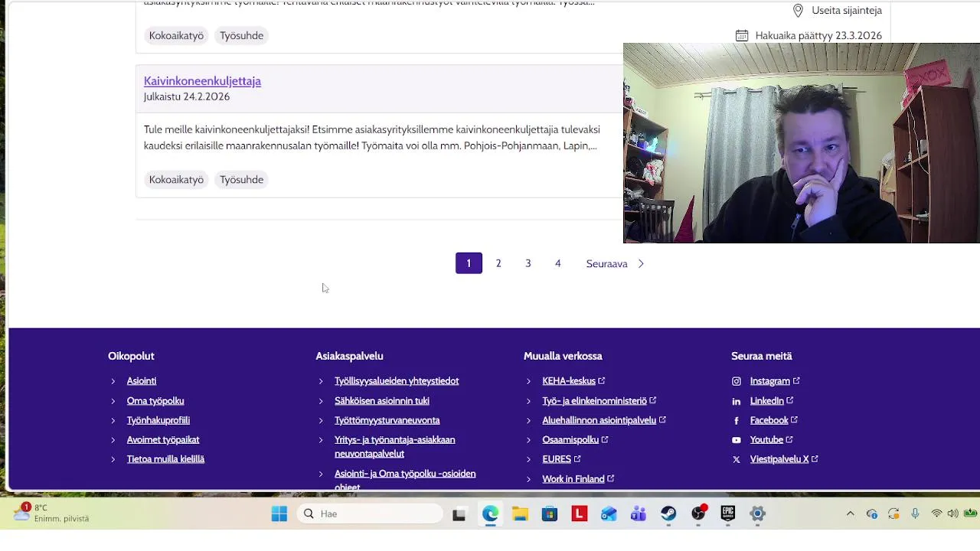Open Microsoft Teams from the taskbar
This screenshot has width=980, height=551.
tap(639, 514)
